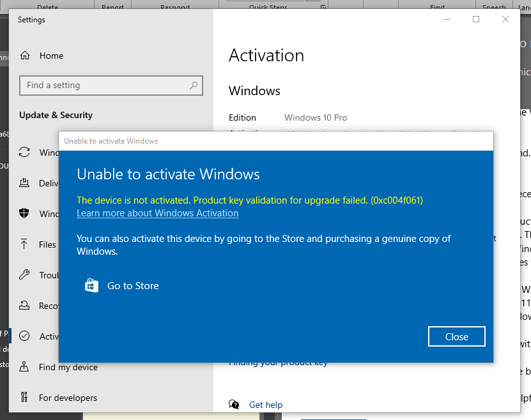
Task: Open Windows Update via sync arrows icon
Action: (24, 152)
